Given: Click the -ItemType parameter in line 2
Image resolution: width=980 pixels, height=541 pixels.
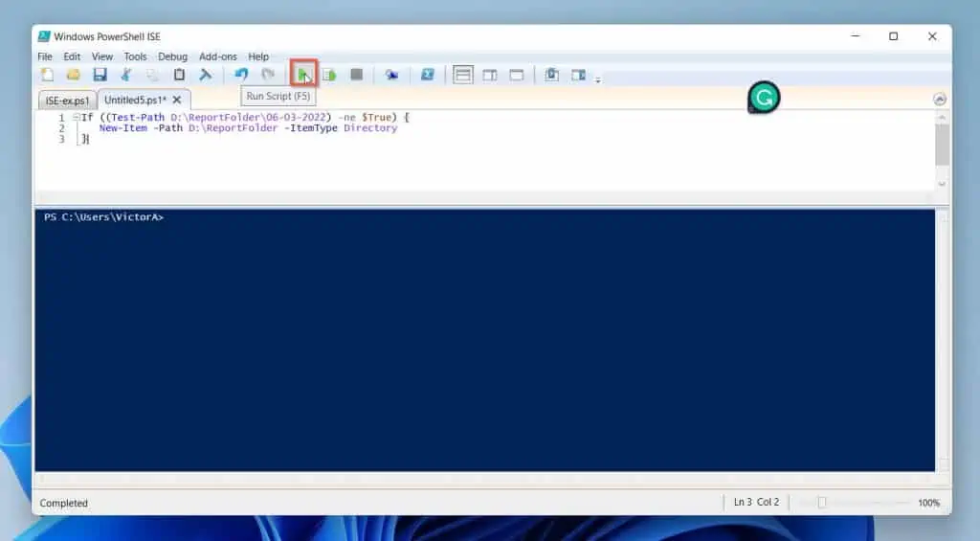Looking at the screenshot, I should (311, 127).
